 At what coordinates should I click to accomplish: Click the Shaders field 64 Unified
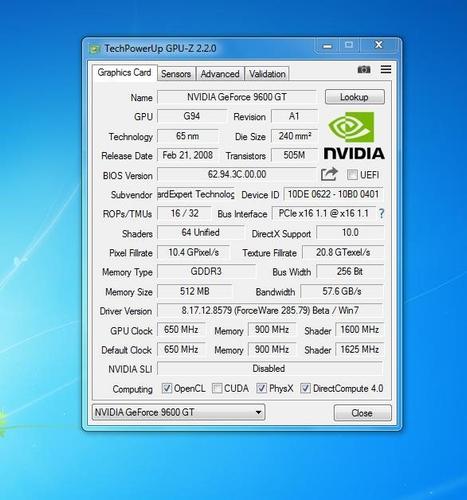[x=200, y=233]
